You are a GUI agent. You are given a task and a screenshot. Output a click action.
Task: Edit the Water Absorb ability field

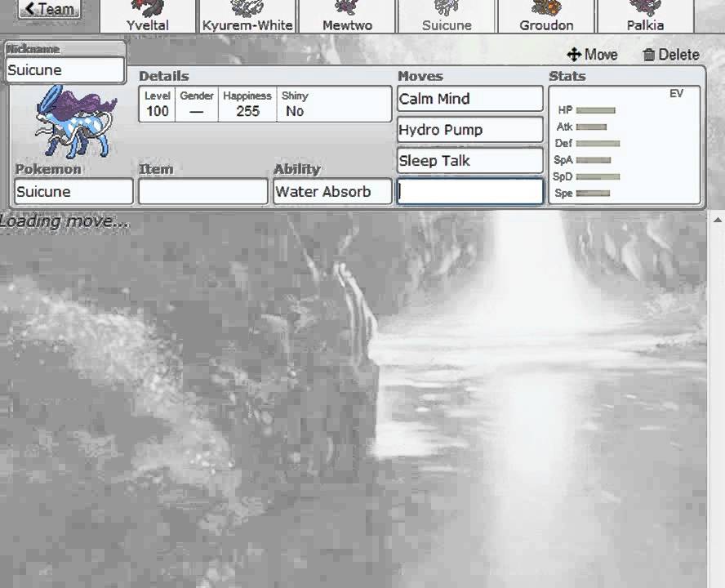pos(332,192)
